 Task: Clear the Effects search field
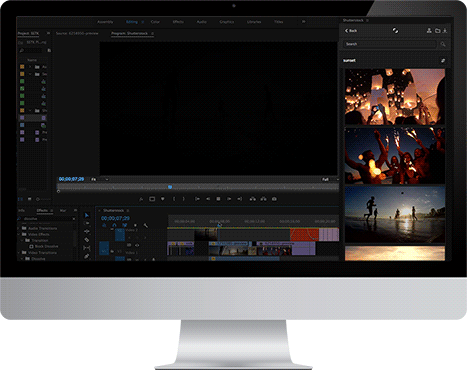(74, 219)
